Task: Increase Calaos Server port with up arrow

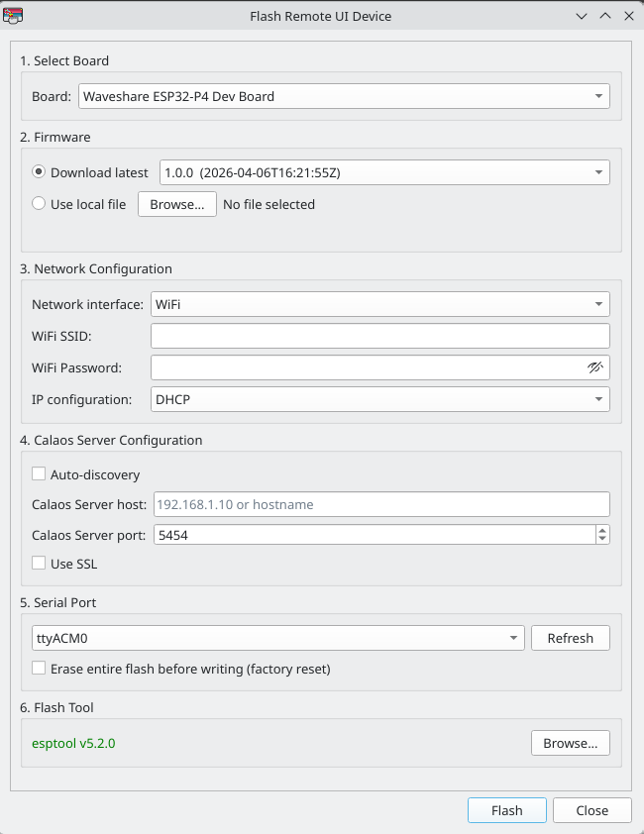Action: (x=602, y=530)
